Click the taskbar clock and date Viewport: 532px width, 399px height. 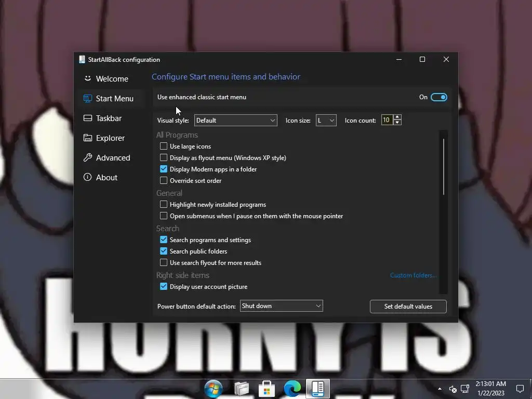pyautogui.click(x=490, y=389)
